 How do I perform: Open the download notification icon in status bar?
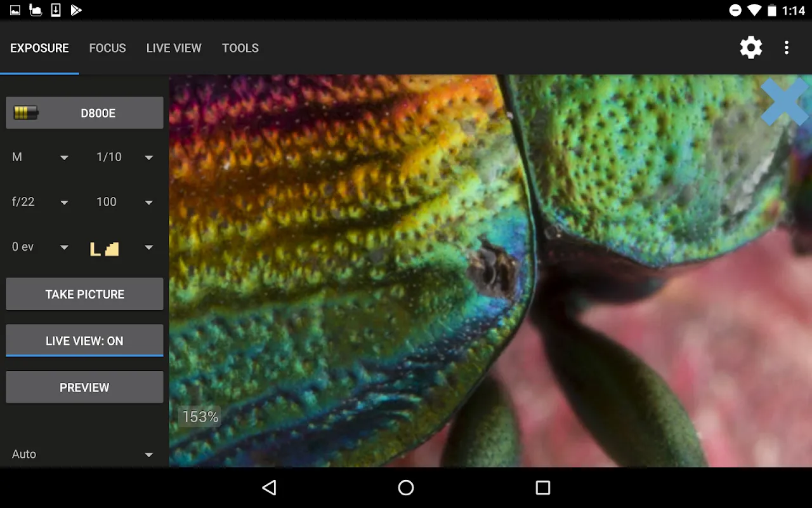point(56,10)
